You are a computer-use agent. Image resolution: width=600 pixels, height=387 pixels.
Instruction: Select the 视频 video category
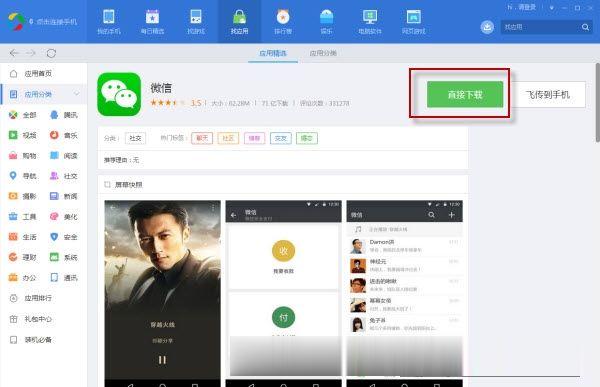pyautogui.click(x=23, y=135)
